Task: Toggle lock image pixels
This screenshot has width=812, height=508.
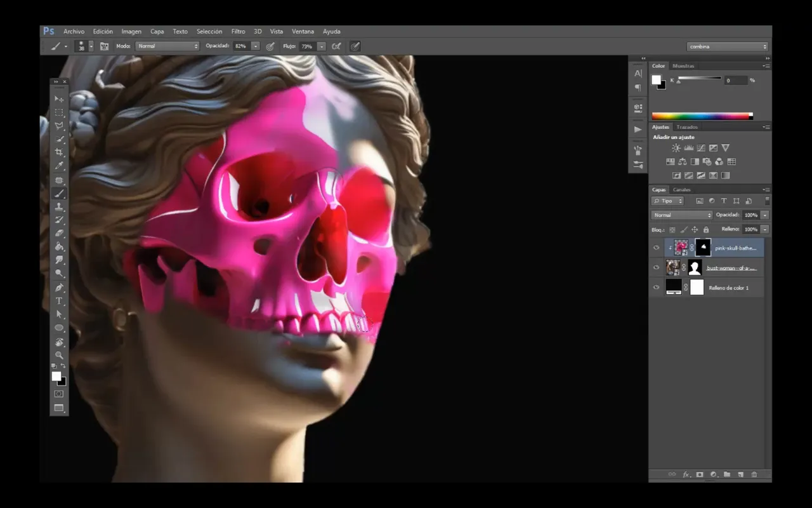Action: pyautogui.click(x=684, y=229)
